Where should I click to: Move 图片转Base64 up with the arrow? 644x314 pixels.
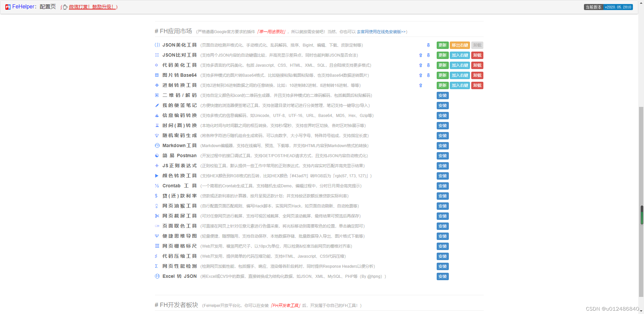421,75
